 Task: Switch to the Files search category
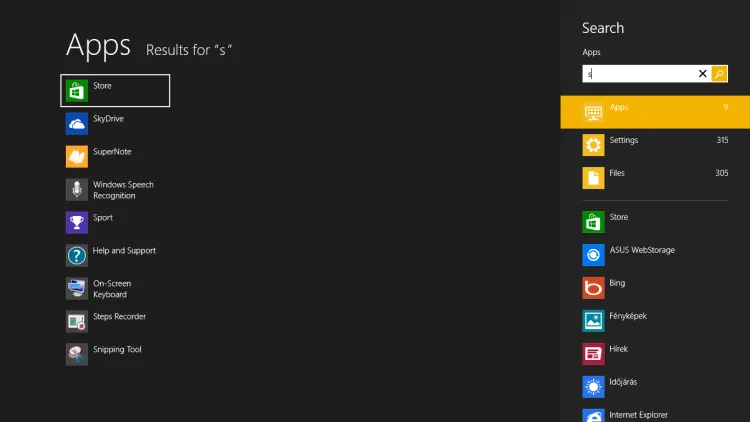655,178
